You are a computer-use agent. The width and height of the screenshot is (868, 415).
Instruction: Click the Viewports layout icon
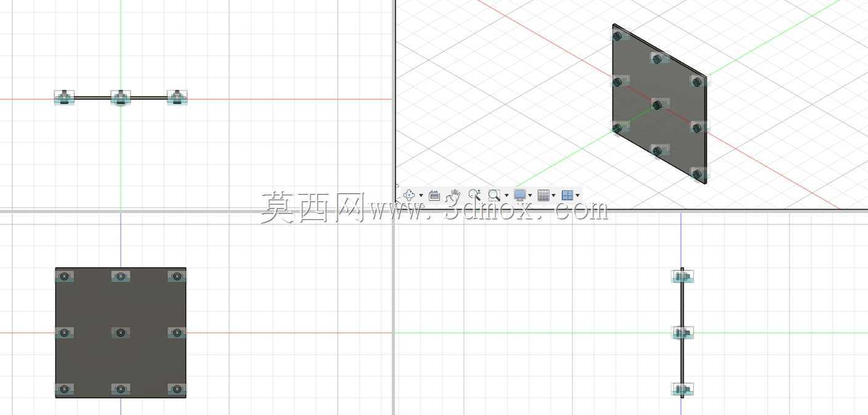(x=567, y=195)
